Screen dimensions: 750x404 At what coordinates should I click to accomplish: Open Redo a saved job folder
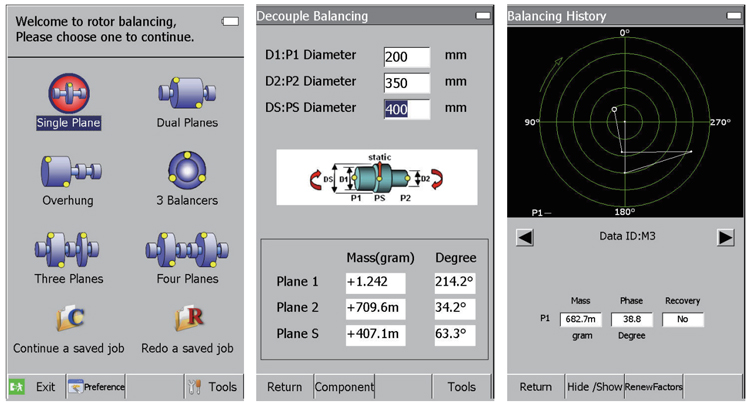point(187,320)
